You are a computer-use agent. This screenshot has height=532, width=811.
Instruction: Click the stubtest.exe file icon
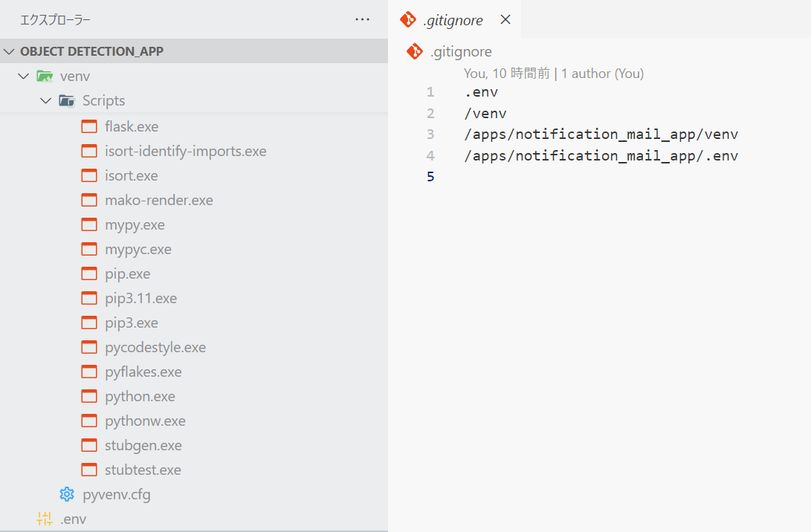click(89, 470)
